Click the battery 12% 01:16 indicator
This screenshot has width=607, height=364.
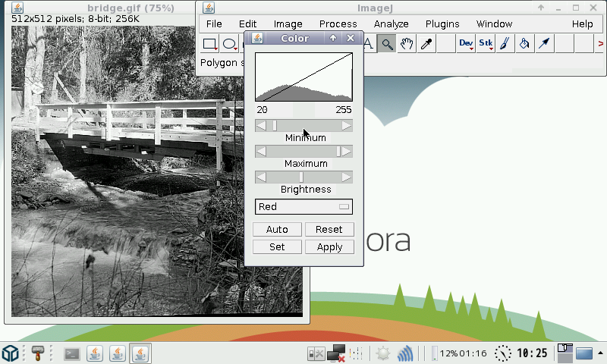[x=459, y=353]
